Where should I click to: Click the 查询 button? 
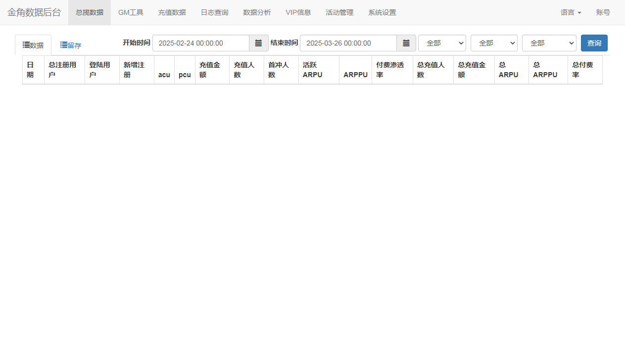pyautogui.click(x=594, y=43)
